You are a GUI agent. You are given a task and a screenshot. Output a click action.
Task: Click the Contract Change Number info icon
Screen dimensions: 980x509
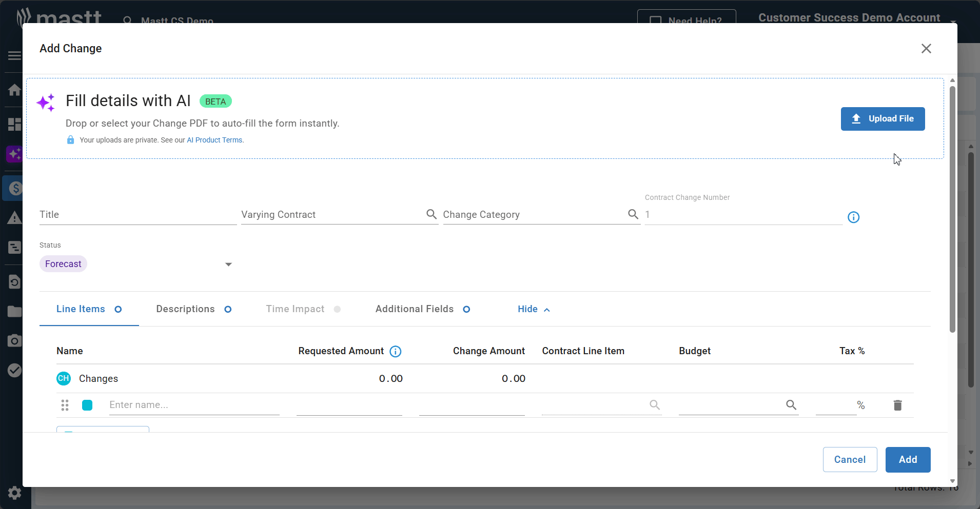853,217
